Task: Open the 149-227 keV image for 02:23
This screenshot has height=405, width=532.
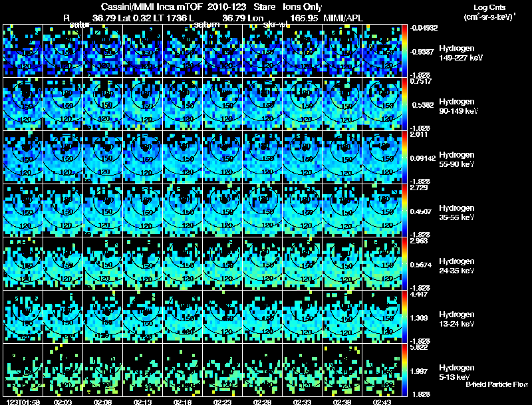Action: 223,51
